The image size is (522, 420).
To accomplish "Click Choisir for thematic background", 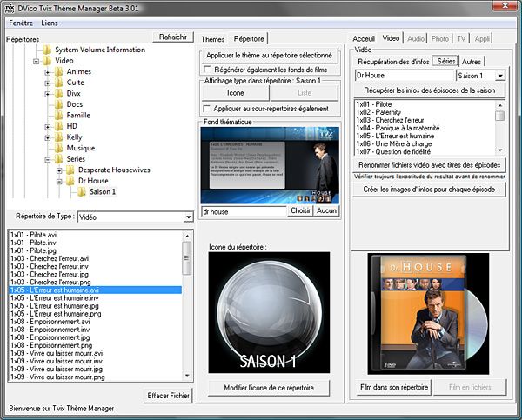I will 300,210.
